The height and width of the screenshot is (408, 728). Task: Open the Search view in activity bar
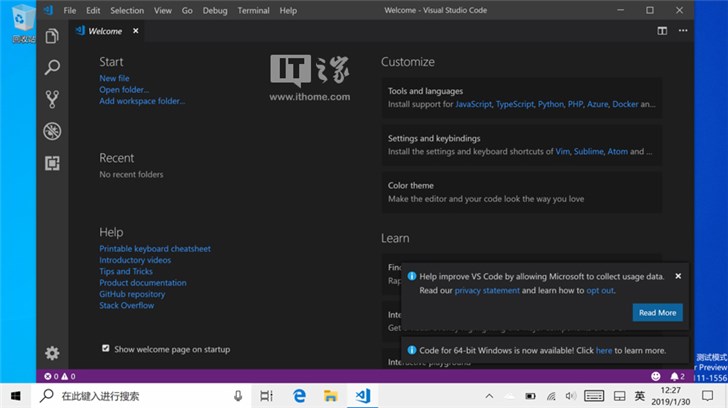tap(52, 67)
